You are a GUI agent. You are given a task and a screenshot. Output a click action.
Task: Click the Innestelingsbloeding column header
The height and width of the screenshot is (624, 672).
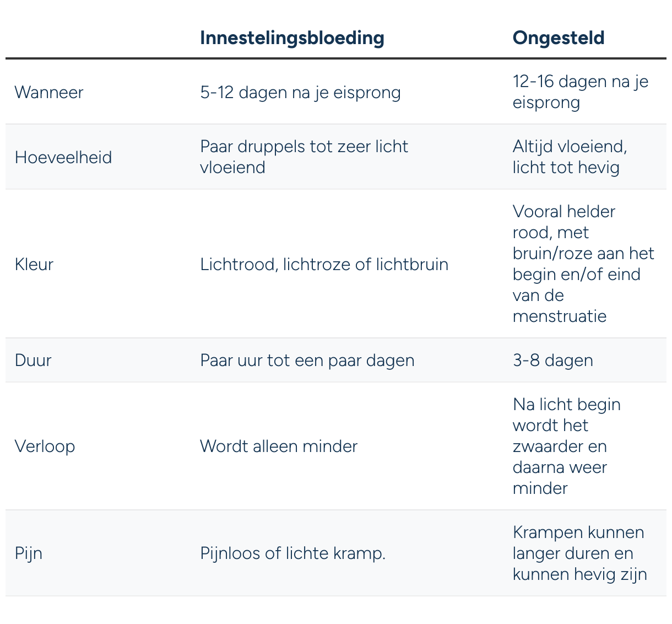[292, 38]
